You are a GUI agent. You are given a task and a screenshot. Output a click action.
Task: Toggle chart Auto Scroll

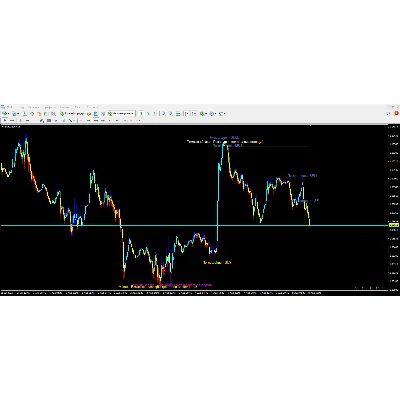coord(186,114)
